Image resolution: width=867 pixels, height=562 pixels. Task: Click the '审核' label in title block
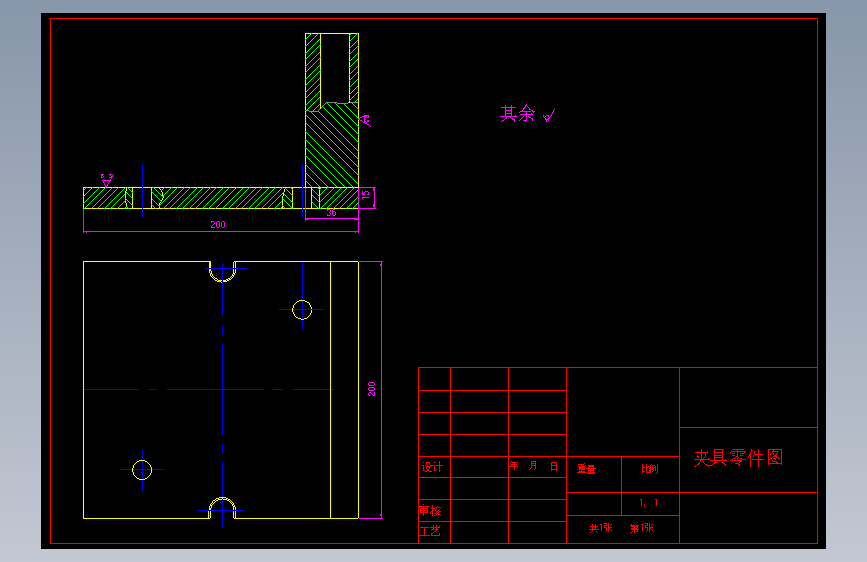(430, 510)
